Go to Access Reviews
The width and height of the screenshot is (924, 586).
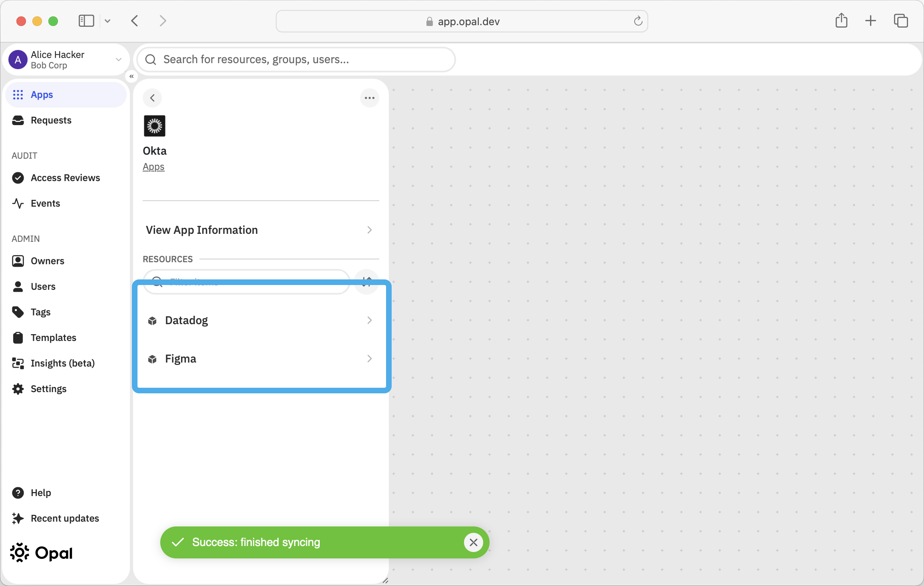65,178
